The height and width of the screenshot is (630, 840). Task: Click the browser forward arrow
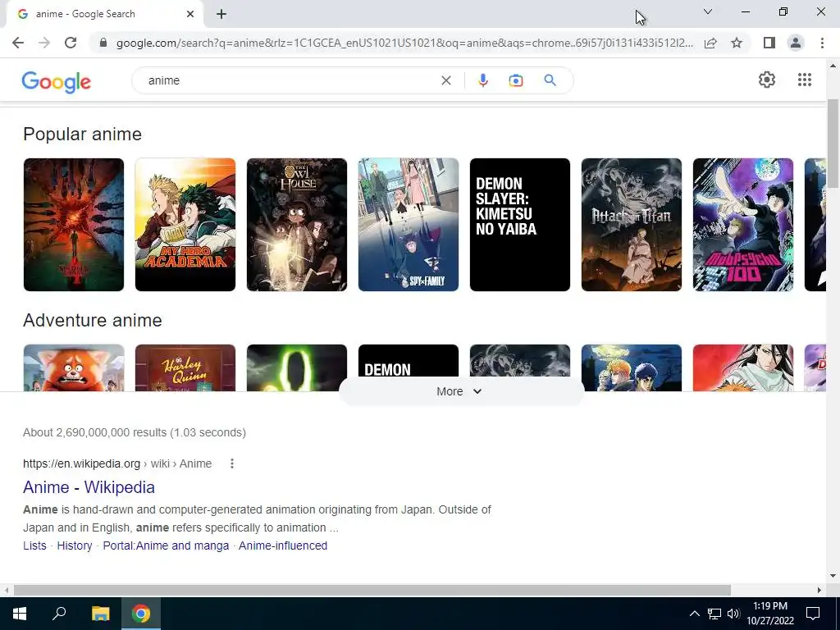(x=44, y=43)
